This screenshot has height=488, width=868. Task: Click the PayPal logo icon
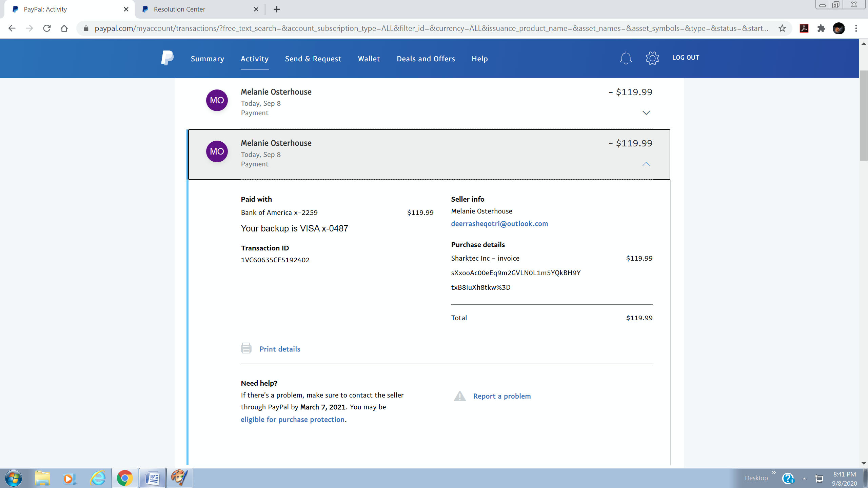click(x=167, y=58)
